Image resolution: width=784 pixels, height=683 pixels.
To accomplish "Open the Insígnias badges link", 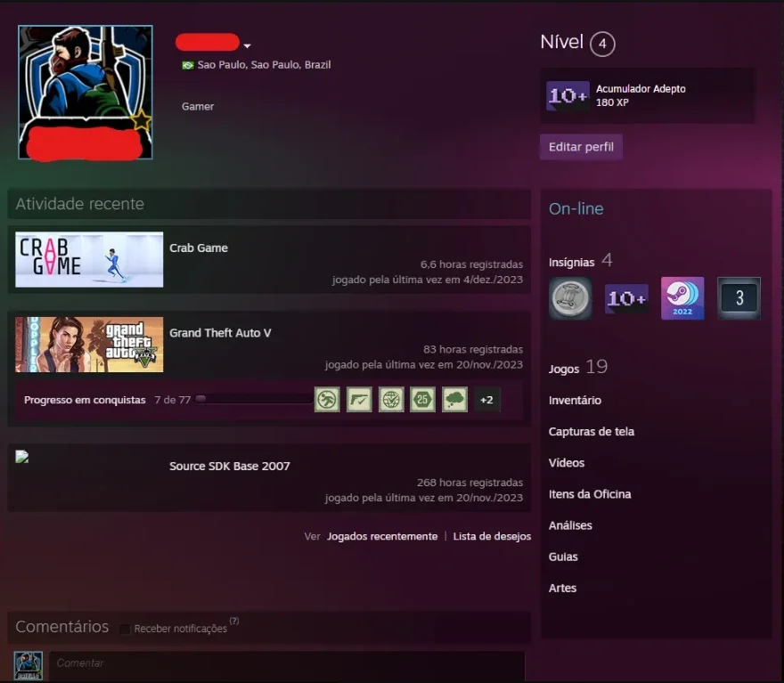I will pos(580,261).
